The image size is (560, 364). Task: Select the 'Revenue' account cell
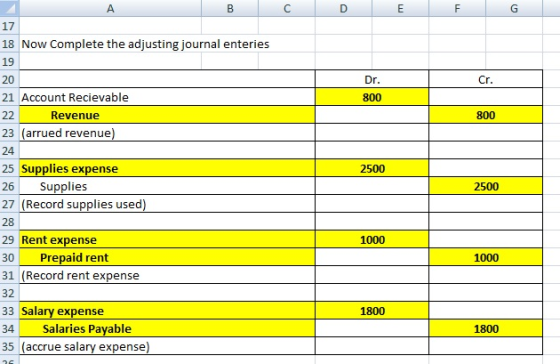coord(167,115)
